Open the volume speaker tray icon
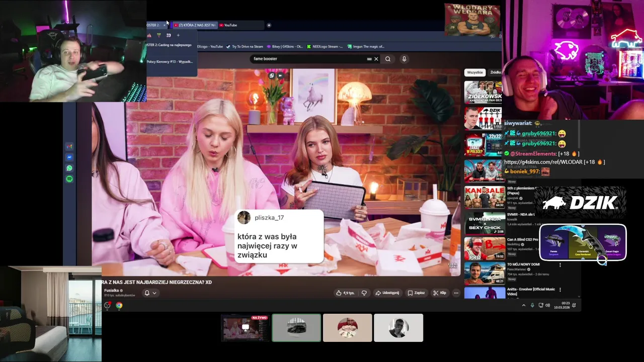The width and height of the screenshot is (644, 362). 547,305
